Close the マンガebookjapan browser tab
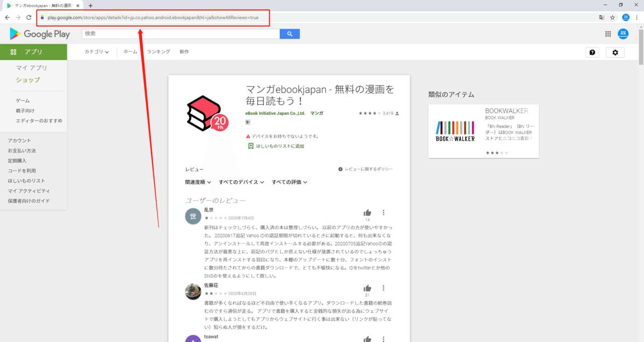 pos(77,6)
